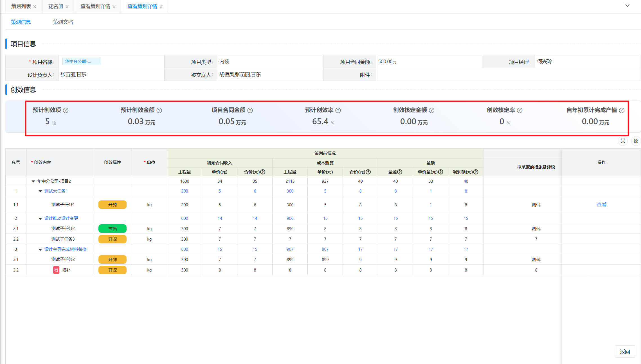Click the 开源 tag in row 3.2
641x364 pixels.
(113, 270)
